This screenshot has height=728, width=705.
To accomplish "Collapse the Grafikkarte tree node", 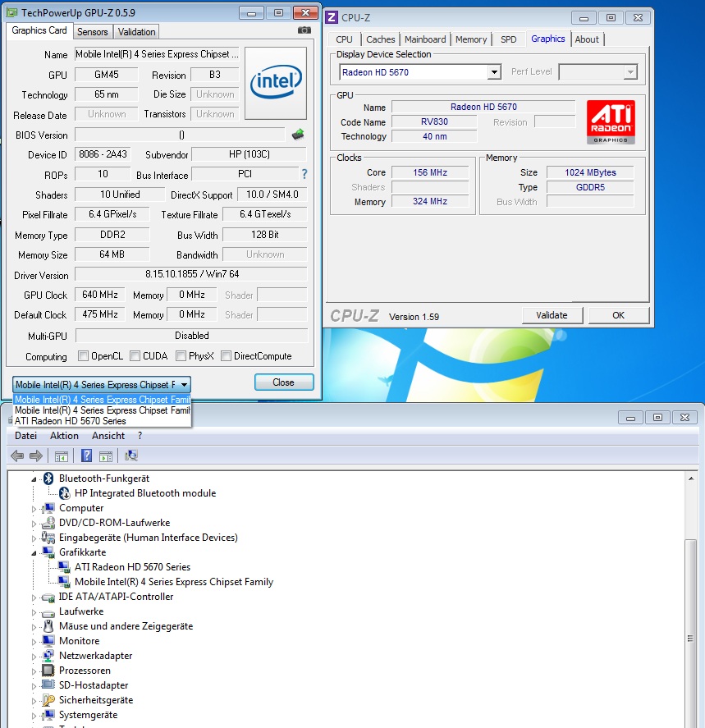I will [34, 553].
